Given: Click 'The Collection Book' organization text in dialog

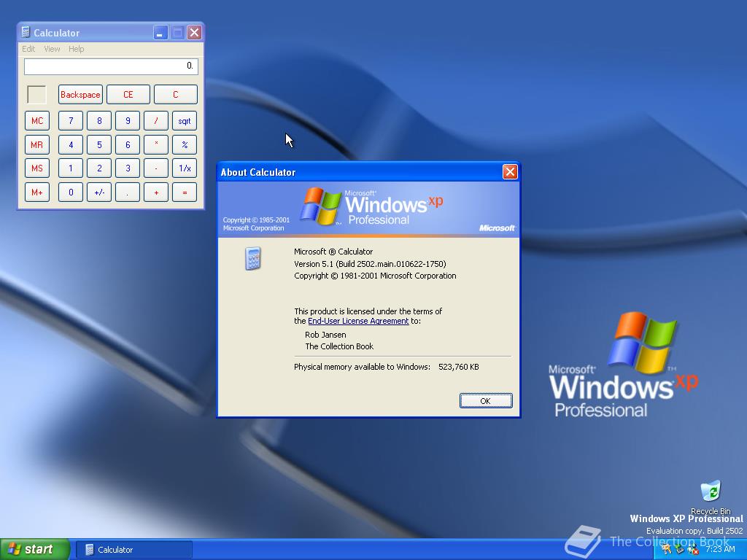Looking at the screenshot, I should (x=339, y=346).
